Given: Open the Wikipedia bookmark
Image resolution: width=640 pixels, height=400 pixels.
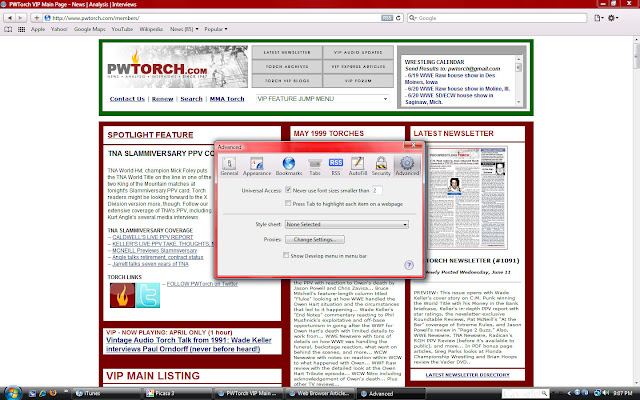Looking at the screenshot, I should (x=151, y=29).
